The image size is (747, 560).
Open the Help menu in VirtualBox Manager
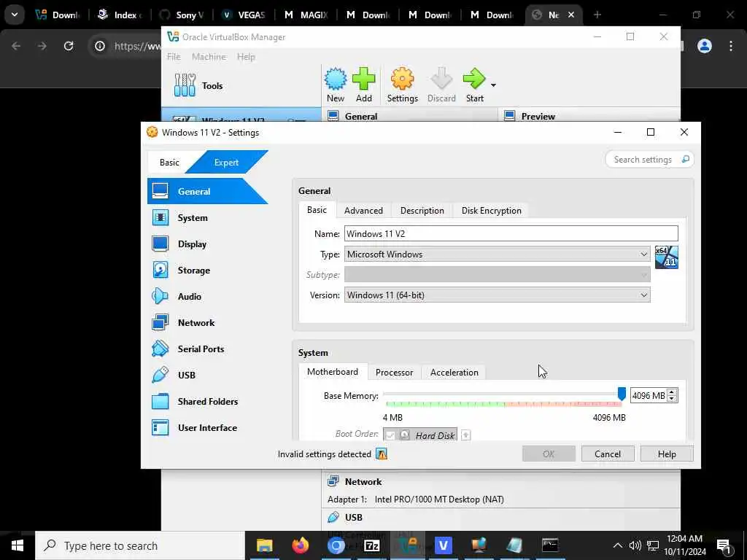click(246, 57)
